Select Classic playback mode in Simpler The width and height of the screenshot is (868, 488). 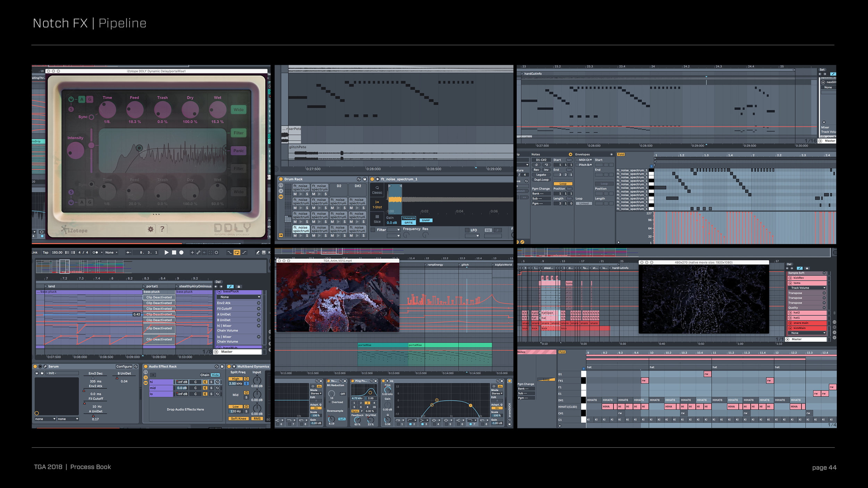pyautogui.click(x=377, y=190)
